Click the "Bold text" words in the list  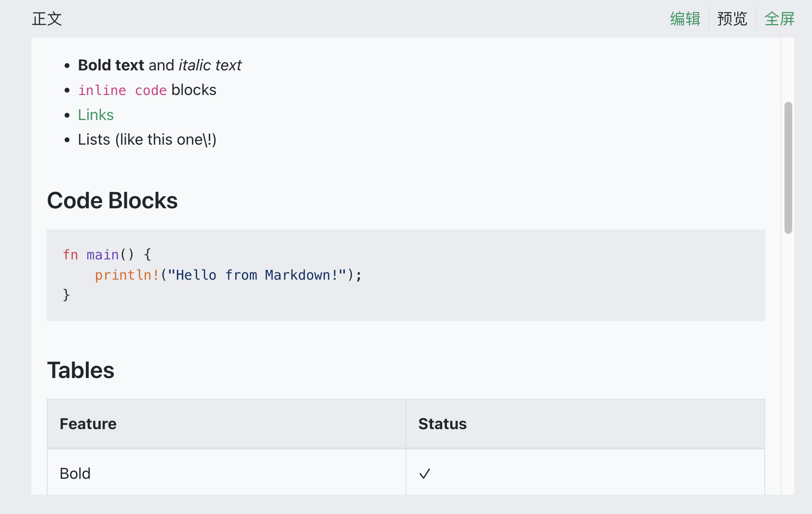(x=111, y=65)
